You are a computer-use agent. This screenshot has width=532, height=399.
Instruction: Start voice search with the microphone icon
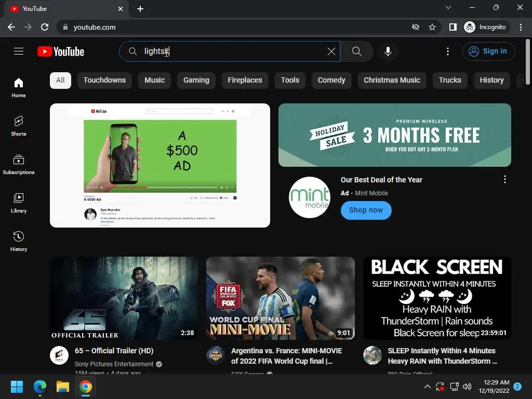[x=388, y=51]
